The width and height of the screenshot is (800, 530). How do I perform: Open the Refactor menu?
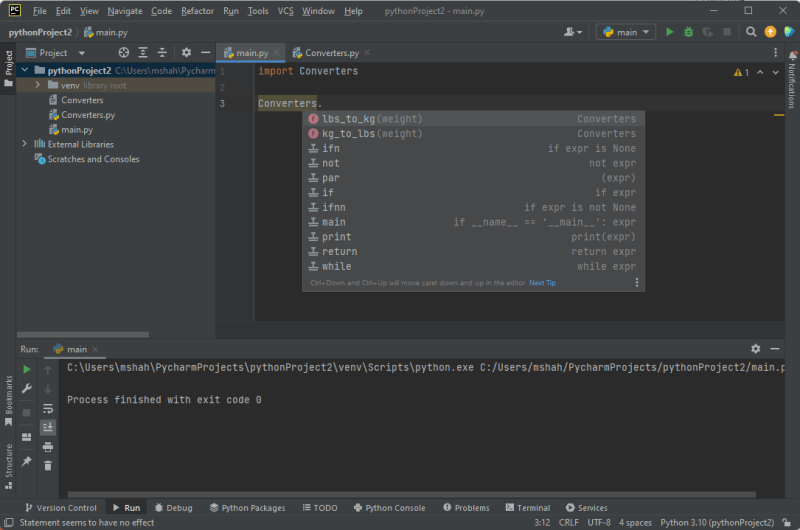click(x=197, y=11)
